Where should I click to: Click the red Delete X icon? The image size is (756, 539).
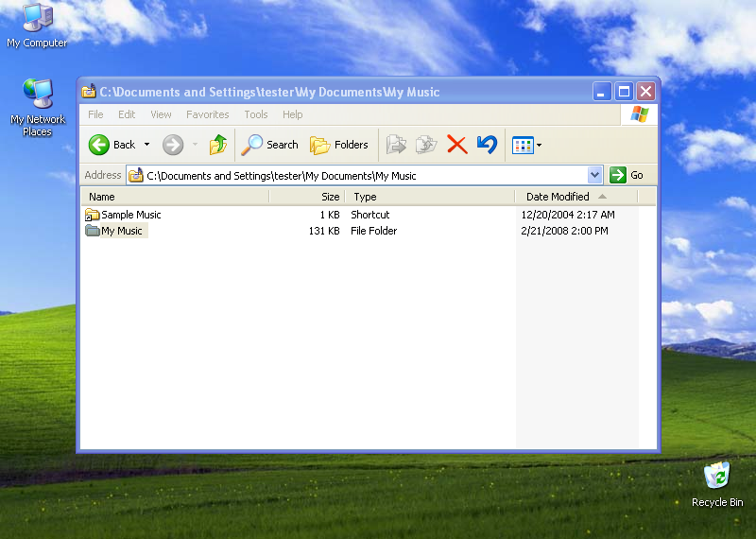tap(457, 145)
